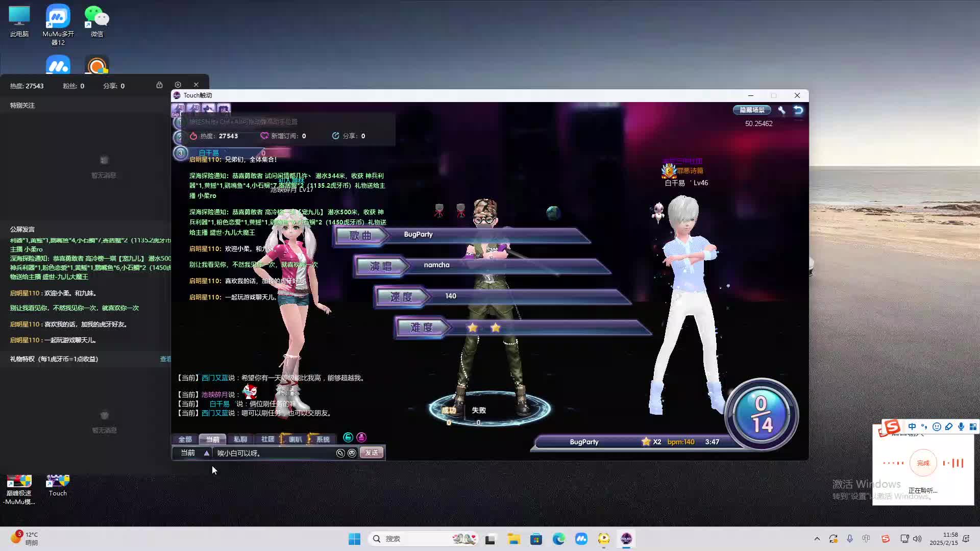
Task: Click the 发送 send button
Action: point(371,453)
